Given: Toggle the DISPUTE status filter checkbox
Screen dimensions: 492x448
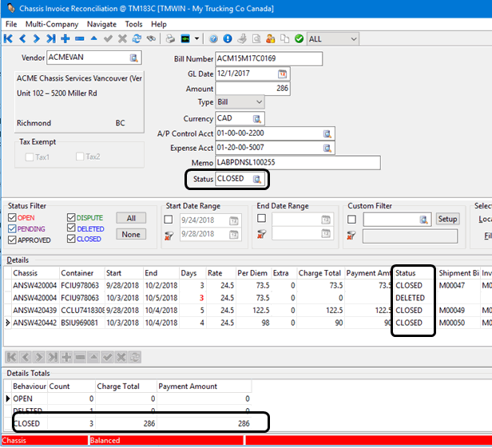Looking at the screenshot, I should pos(72,217).
